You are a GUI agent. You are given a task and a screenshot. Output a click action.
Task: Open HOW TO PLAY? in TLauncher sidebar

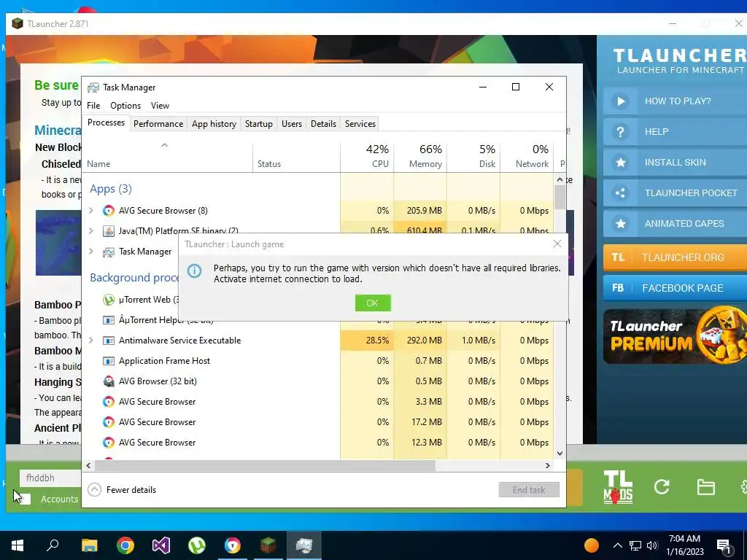675,101
